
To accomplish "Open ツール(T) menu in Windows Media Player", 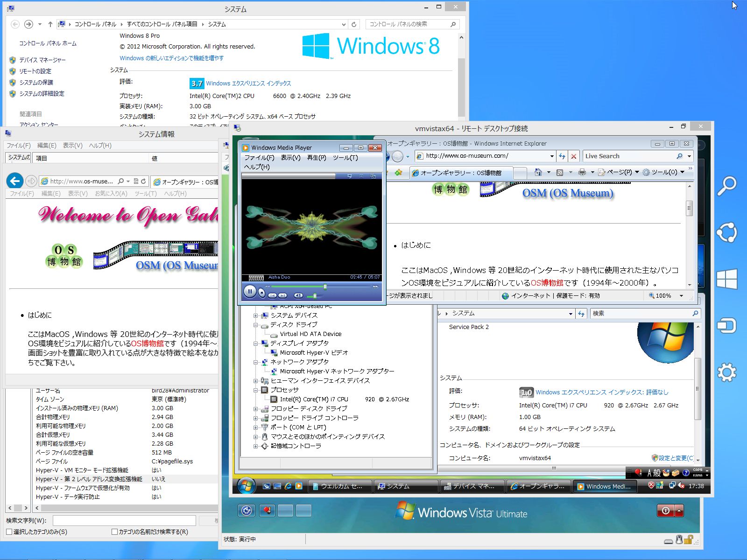I will coord(345,158).
